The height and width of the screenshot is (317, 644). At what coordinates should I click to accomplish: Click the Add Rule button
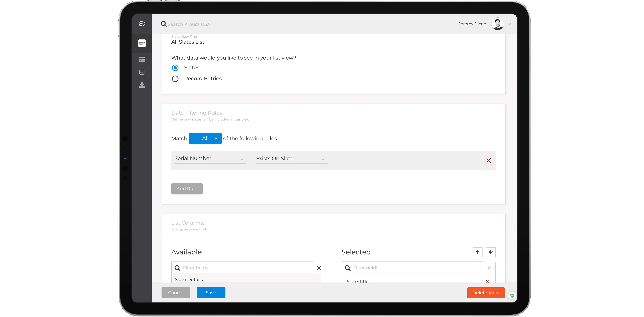click(x=187, y=189)
